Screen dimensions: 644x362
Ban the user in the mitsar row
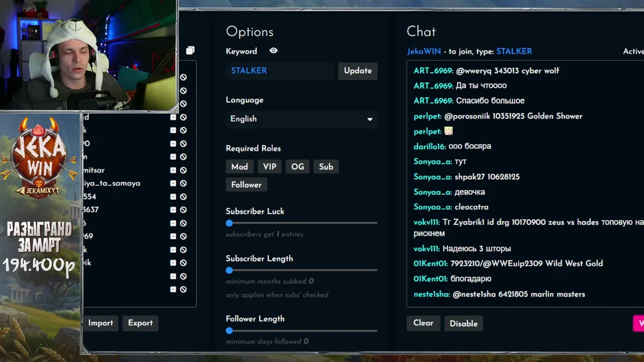coord(183,170)
